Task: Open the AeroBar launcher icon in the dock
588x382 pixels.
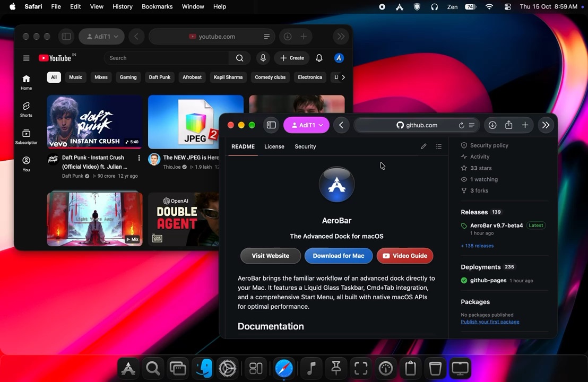Action: (128, 369)
